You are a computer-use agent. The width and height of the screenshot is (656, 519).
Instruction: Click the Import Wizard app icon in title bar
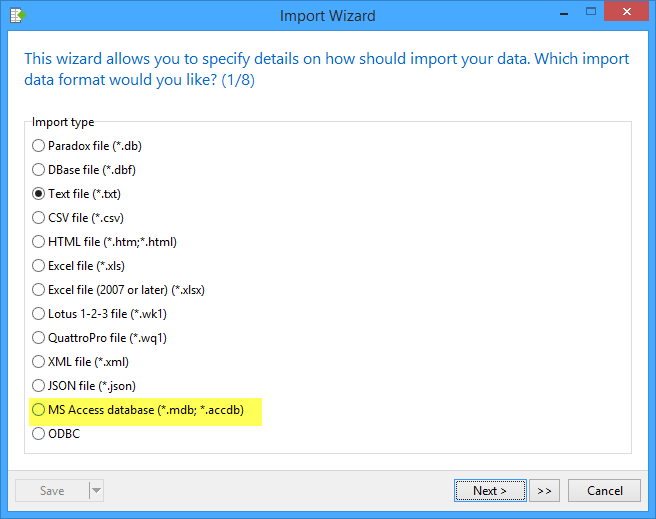coord(16,15)
